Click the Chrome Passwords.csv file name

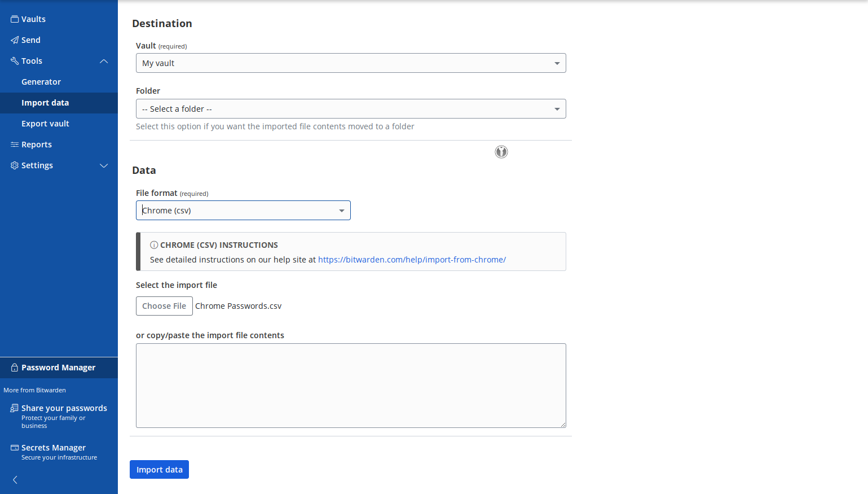click(238, 306)
